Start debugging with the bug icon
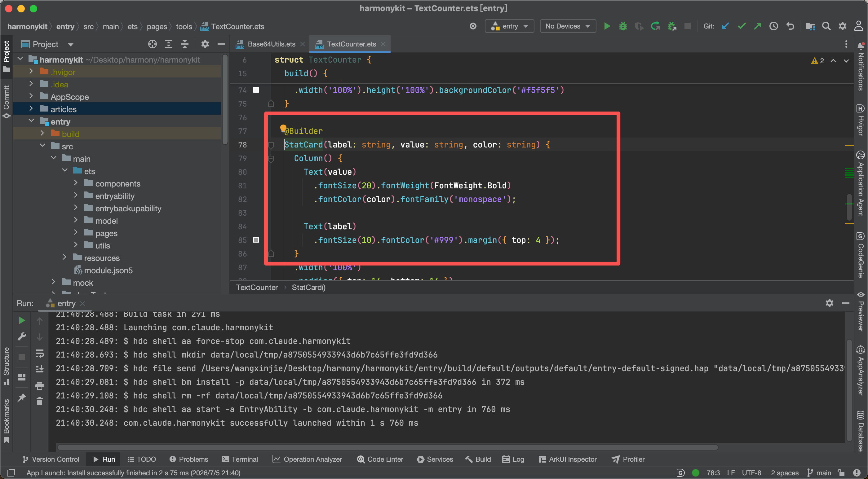The image size is (868, 479). click(623, 26)
